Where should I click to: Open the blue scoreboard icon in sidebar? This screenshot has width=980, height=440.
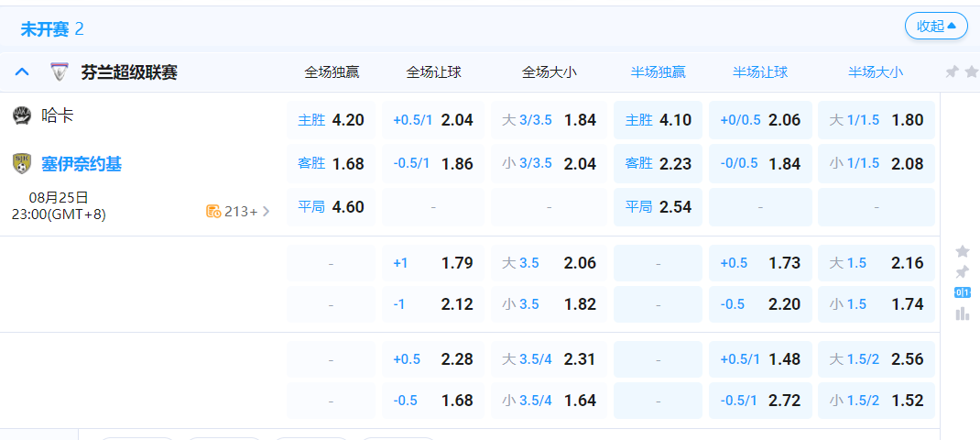pos(962,292)
